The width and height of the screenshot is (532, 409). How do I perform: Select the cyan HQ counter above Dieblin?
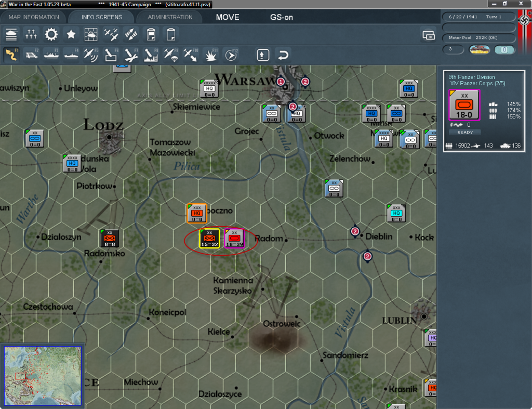tap(396, 213)
